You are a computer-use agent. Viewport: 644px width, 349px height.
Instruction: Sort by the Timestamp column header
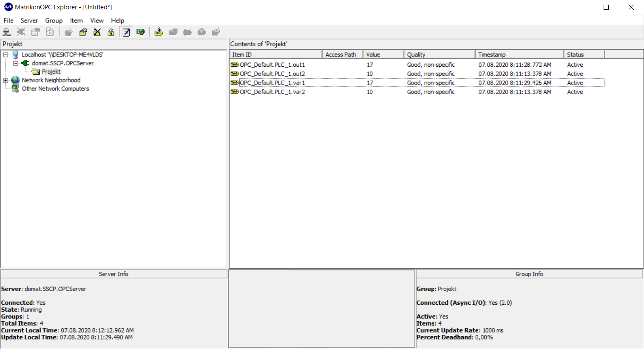point(519,54)
